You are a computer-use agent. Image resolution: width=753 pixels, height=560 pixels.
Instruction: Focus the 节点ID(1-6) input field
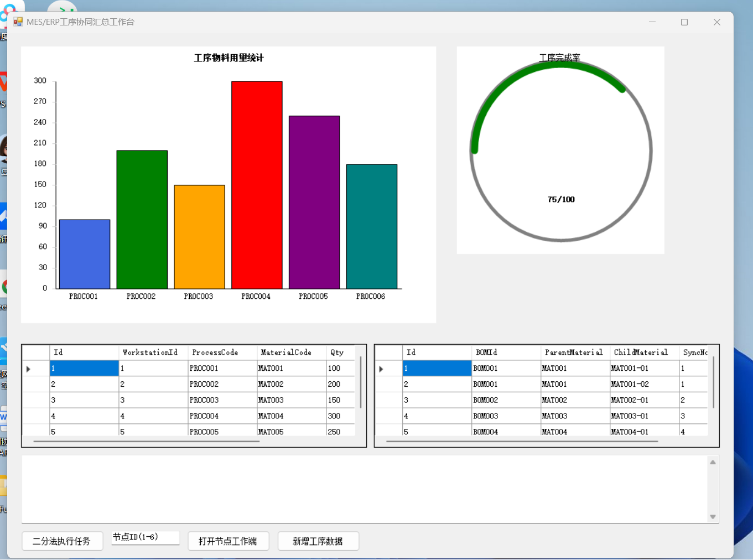(146, 537)
